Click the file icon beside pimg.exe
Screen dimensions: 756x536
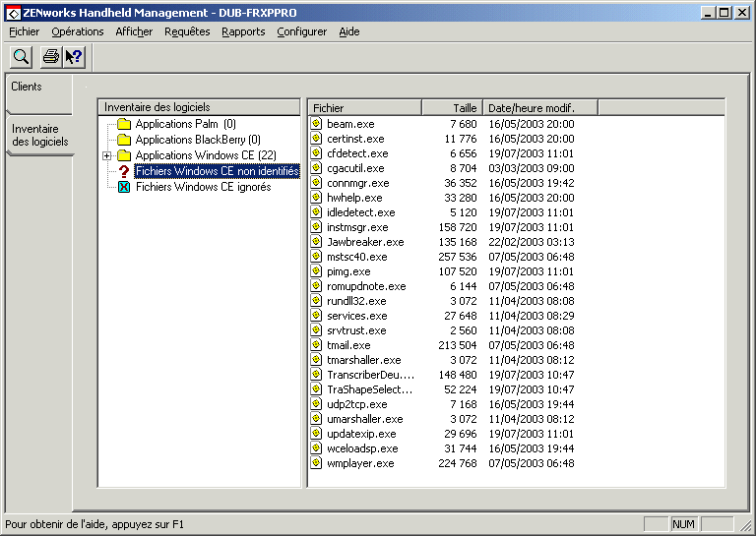pos(316,271)
